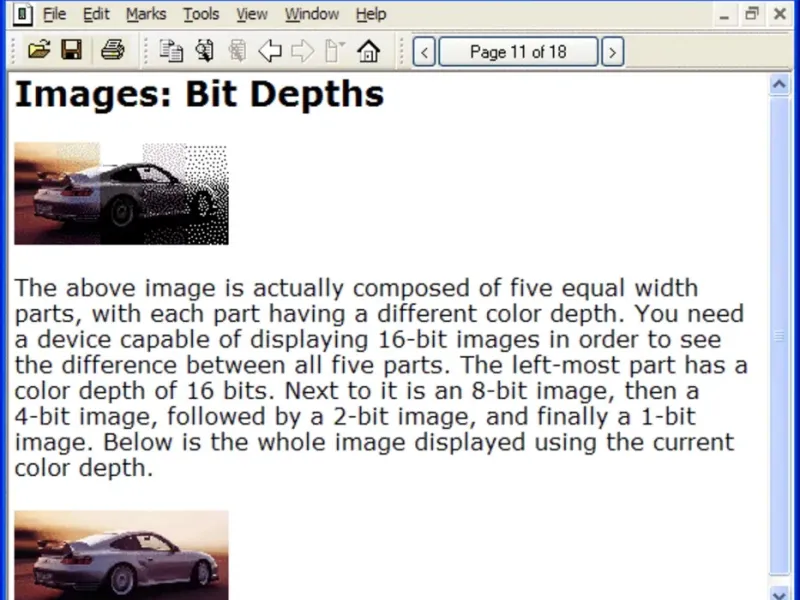The image size is (800, 600).
Task: Click the grayed-out find next icon
Action: click(237, 51)
